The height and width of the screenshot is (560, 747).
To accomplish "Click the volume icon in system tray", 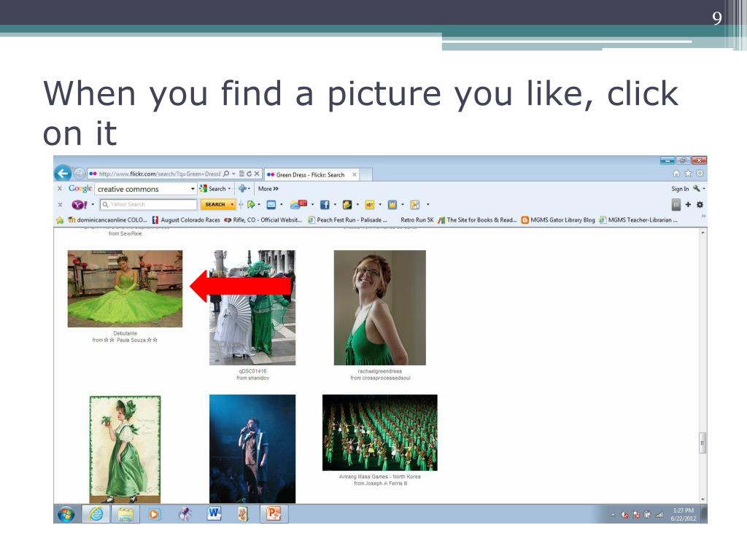I will pos(624,515).
